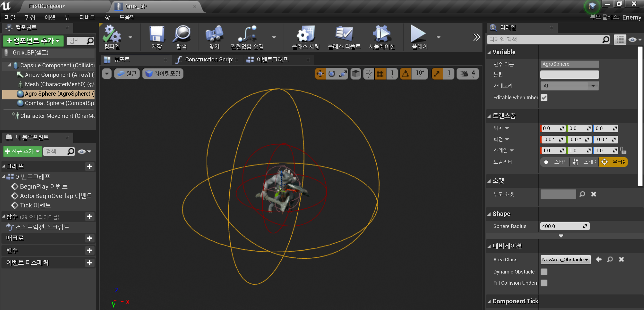Toggle grid snapping icon in viewport

380,74
